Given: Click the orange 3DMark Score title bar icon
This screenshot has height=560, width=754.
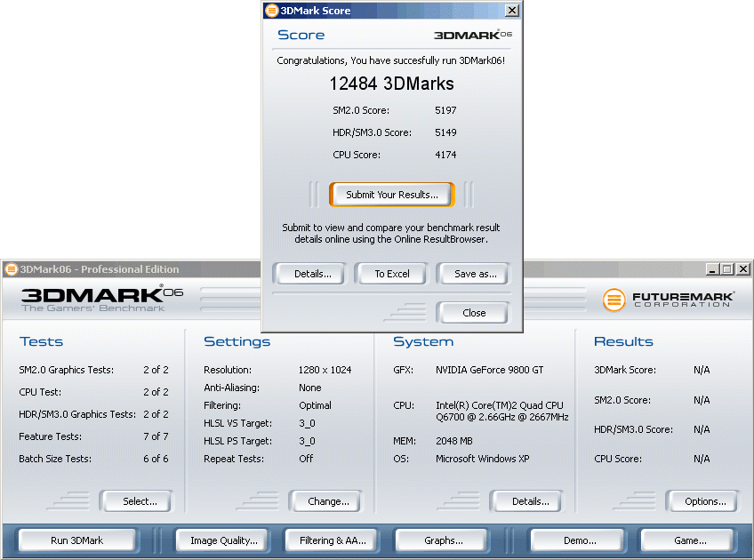Looking at the screenshot, I should point(272,10).
